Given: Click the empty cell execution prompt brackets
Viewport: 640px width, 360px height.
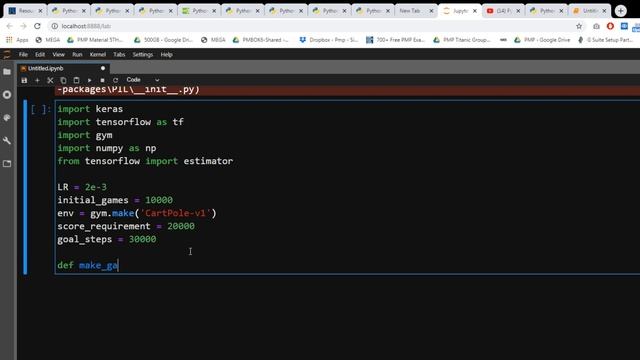Looking at the screenshot, I should (41, 109).
